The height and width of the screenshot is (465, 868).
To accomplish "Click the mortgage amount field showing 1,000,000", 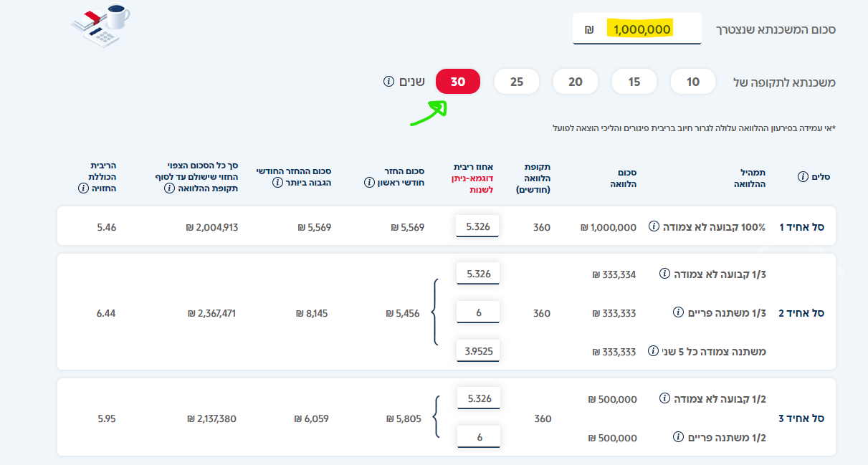I will click(637, 29).
